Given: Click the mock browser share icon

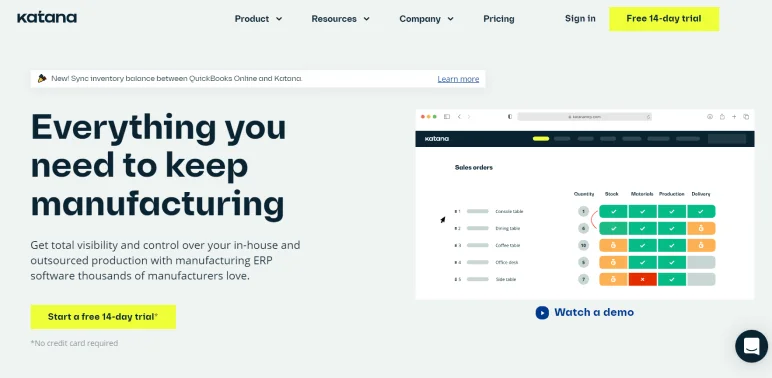Looking at the screenshot, I should pos(722,117).
